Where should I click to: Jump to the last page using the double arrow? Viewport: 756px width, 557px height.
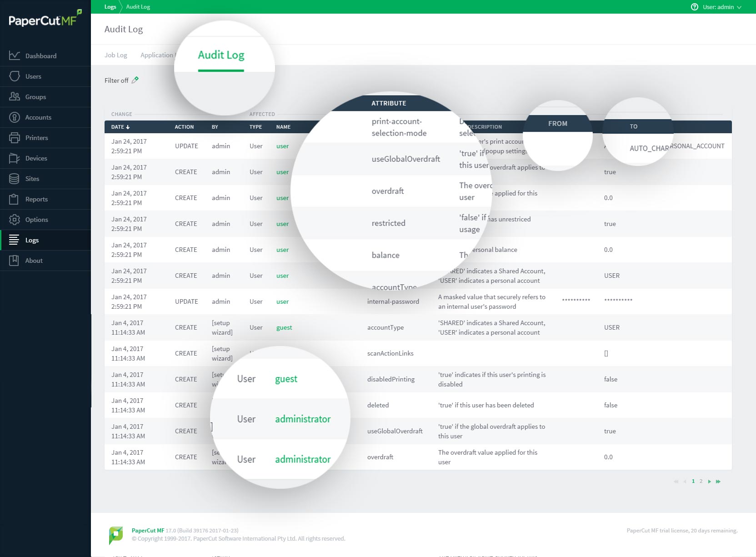tap(718, 481)
